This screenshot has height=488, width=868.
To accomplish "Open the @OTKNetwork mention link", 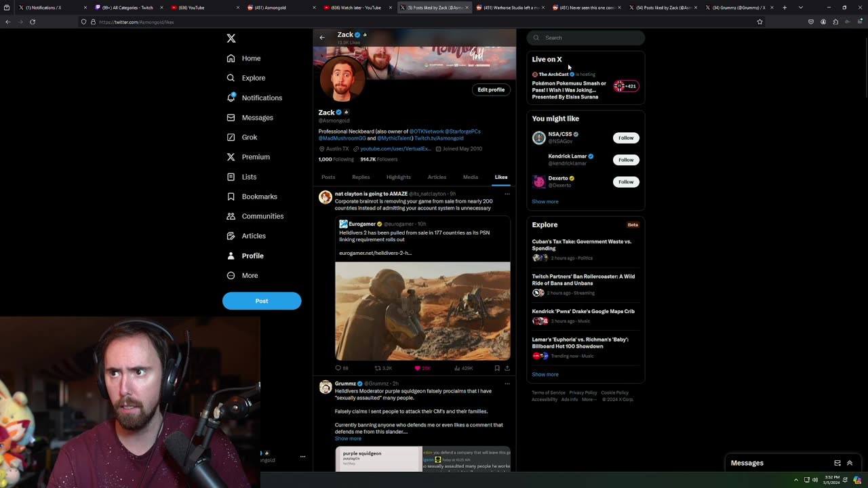I will tap(427, 131).
